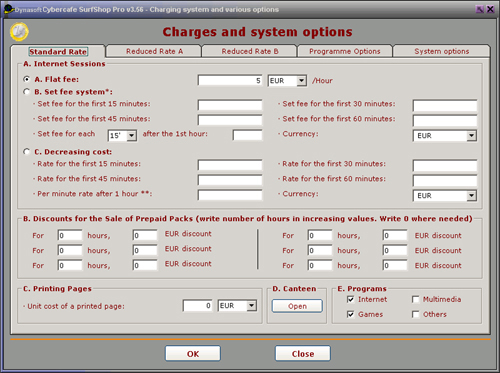Select the C. Decreasing cost option
This screenshot has height=373, width=500.
[x=26, y=151]
